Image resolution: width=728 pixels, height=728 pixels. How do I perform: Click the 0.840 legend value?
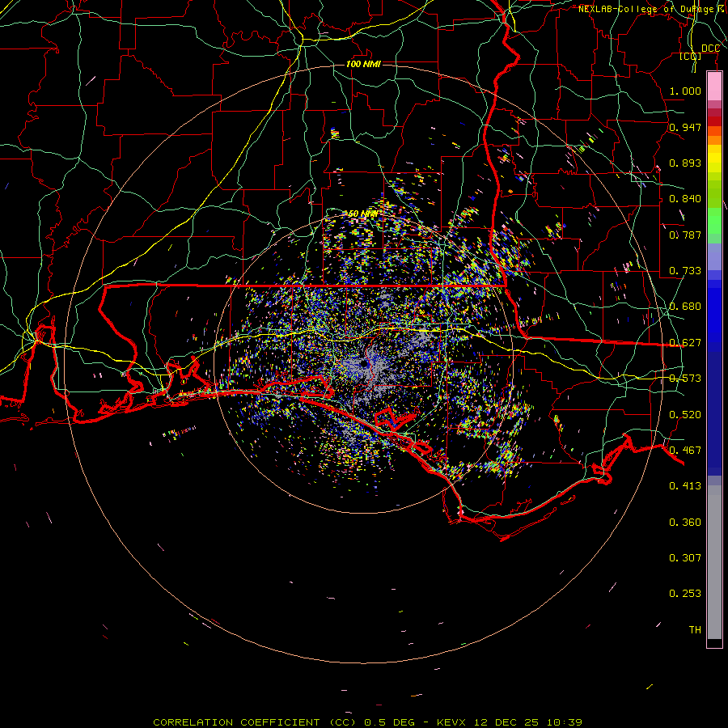point(685,199)
